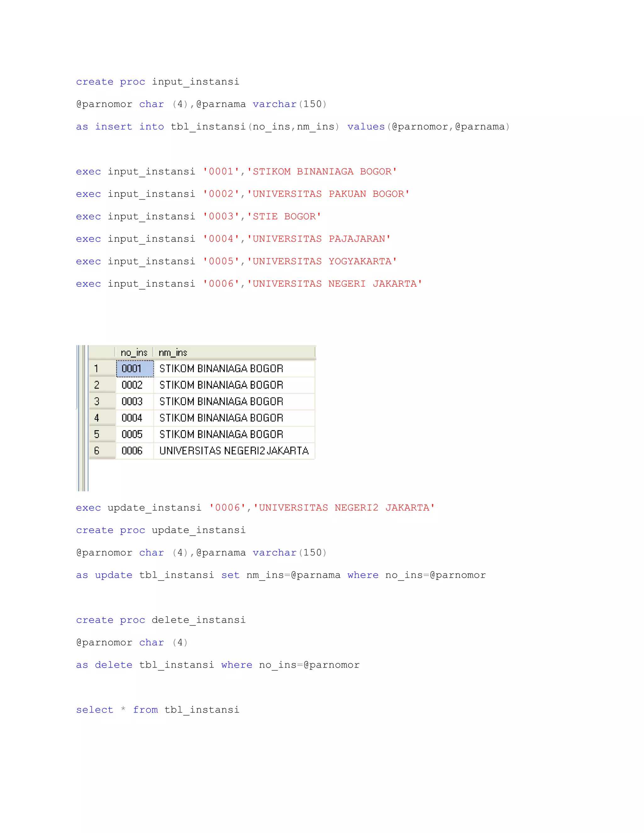Click the 'as update tbl_instansi set nm_ins' line
Screen dimensions: 644x833
281,576
